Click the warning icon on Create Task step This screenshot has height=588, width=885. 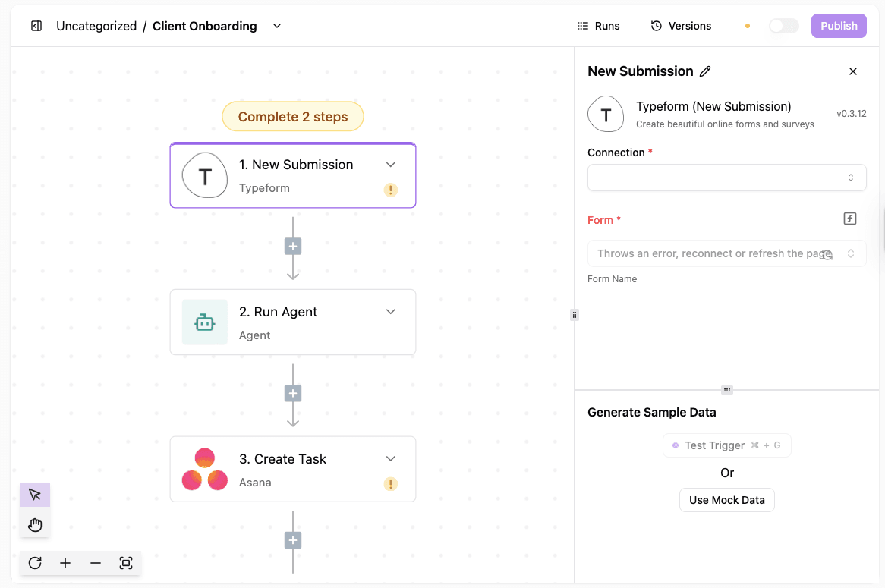[390, 483]
